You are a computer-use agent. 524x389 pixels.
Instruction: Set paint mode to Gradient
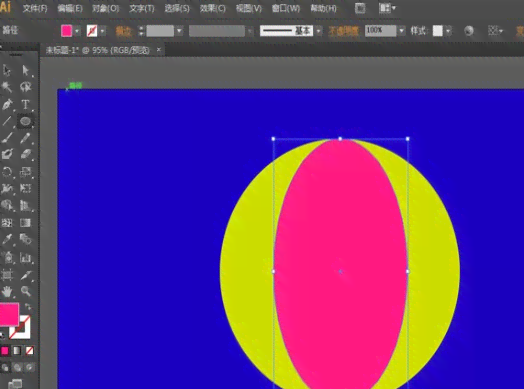[x=17, y=351]
